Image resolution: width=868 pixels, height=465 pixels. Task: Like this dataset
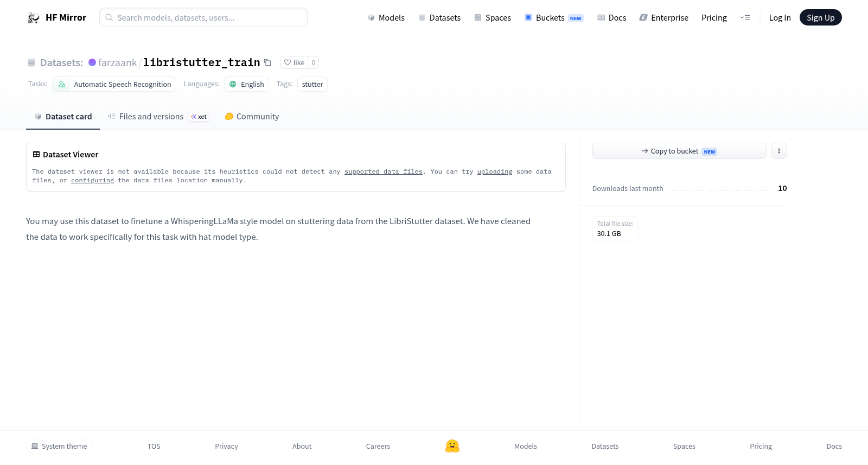294,62
